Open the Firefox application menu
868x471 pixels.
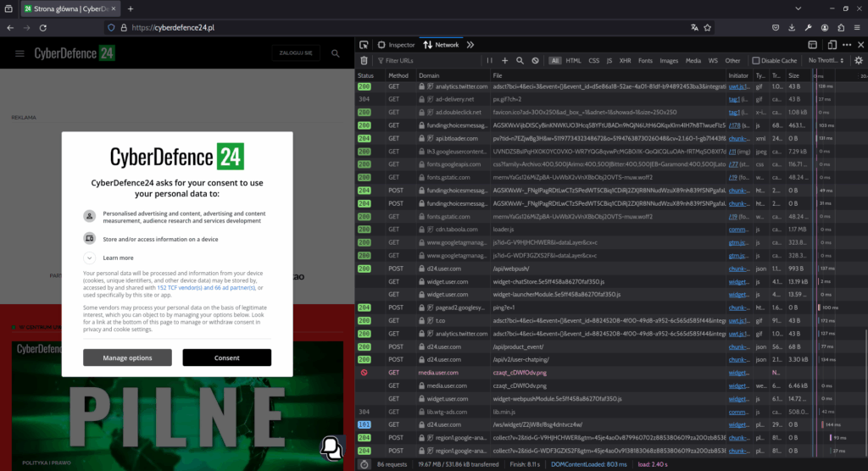pos(857,28)
